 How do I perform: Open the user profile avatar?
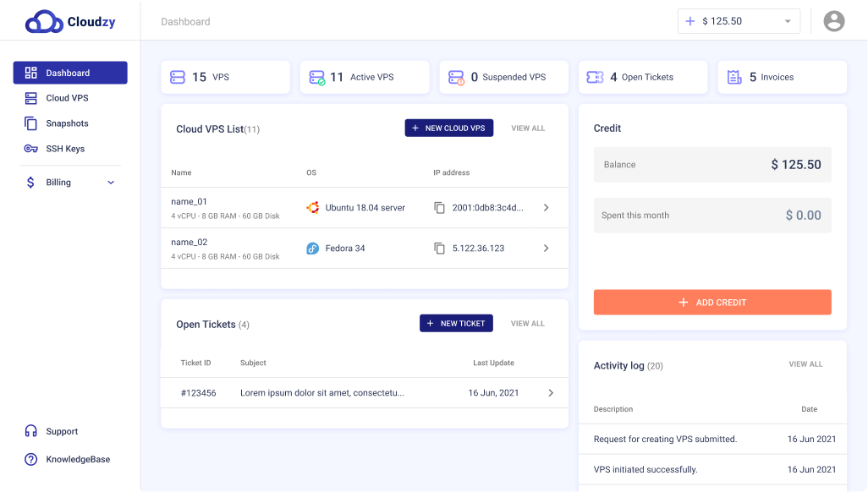834,21
